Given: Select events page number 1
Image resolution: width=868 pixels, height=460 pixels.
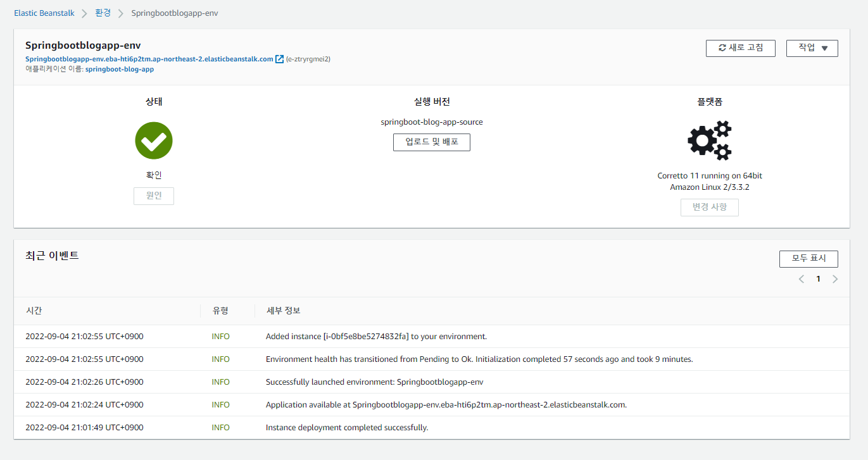Looking at the screenshot, I should tap(818, 279).
